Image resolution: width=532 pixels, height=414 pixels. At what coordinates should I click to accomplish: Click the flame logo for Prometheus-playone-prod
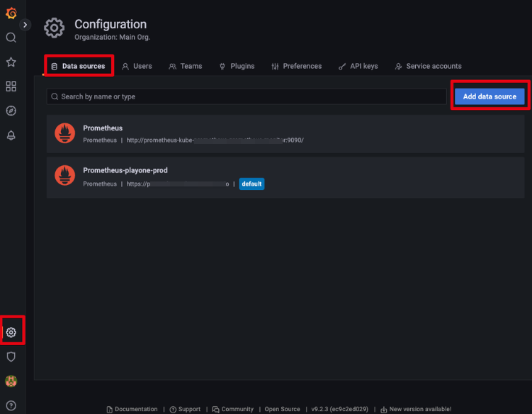point(64,175)
